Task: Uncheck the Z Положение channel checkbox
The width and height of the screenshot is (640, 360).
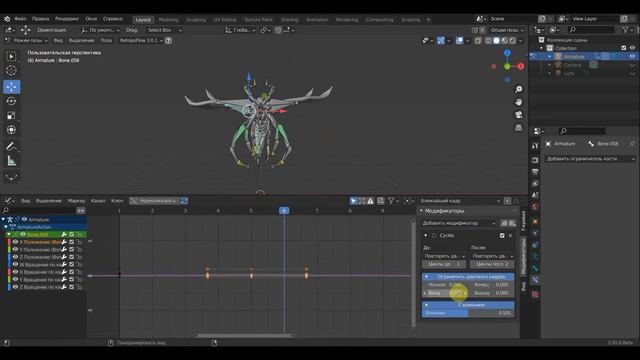Action: pos(71,257)
